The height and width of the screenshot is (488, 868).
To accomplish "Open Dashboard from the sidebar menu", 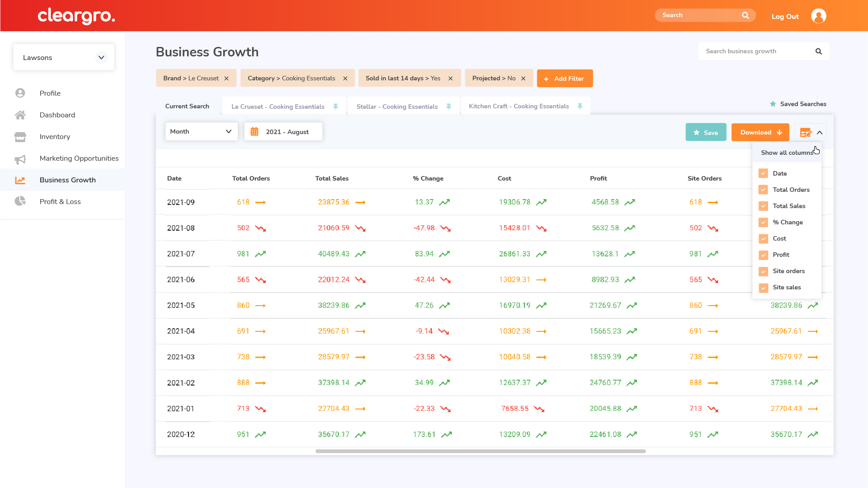I will pos(57,115).
